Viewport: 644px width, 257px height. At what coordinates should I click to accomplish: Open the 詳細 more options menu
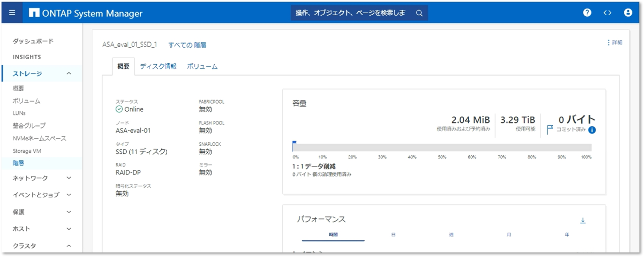pos(615,42)
